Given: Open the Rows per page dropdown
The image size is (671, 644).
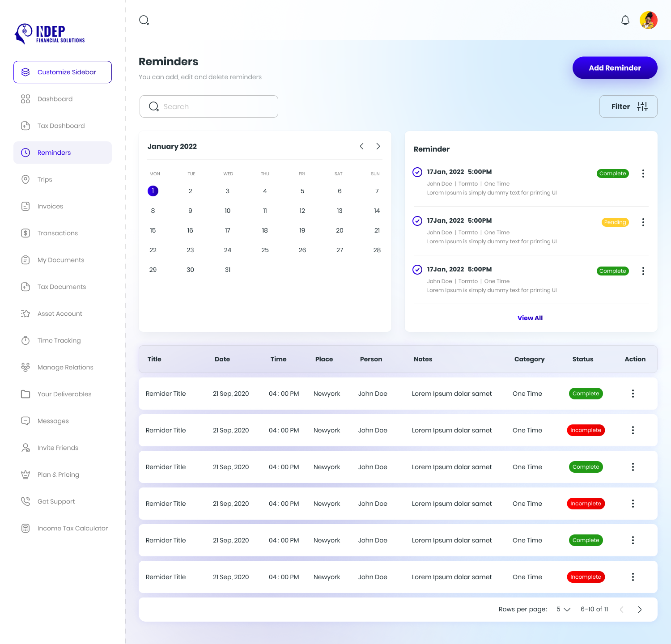Looking at the screenshot, I should tap(563, 609).
